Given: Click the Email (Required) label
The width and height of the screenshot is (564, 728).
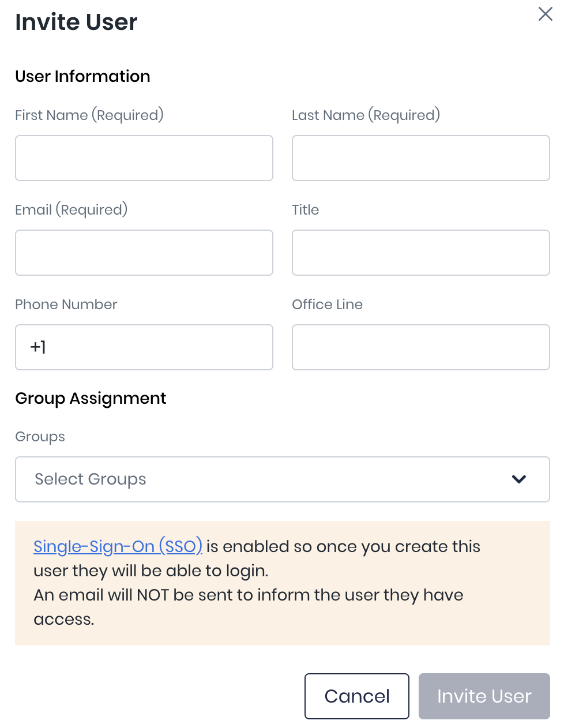Looking at the screenshot, I should [72, 210].
